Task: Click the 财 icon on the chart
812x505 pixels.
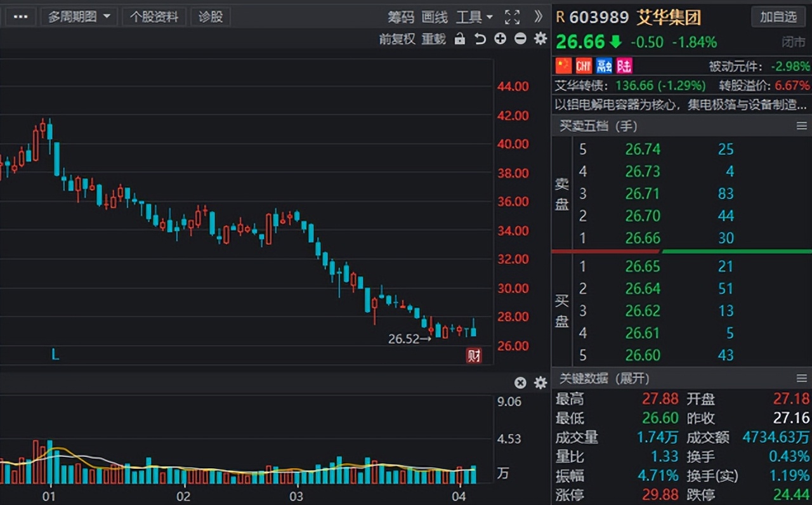Action: pyautogui.click(x=473, y=355)
